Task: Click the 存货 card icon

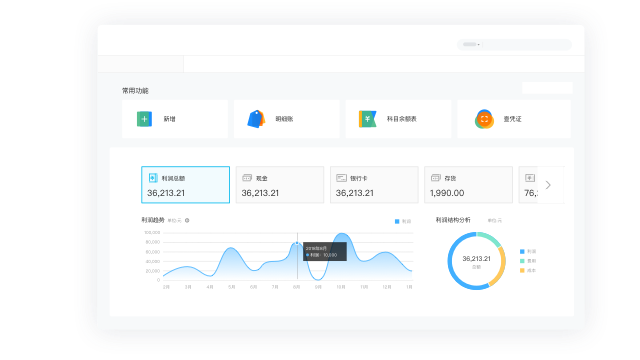Action: point(436,178)
